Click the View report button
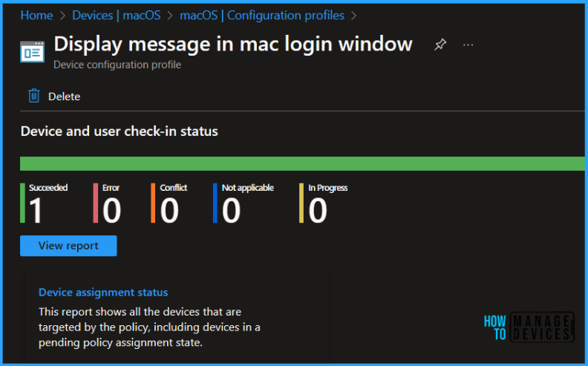This screenshot has height=366, width=588. 68,246
